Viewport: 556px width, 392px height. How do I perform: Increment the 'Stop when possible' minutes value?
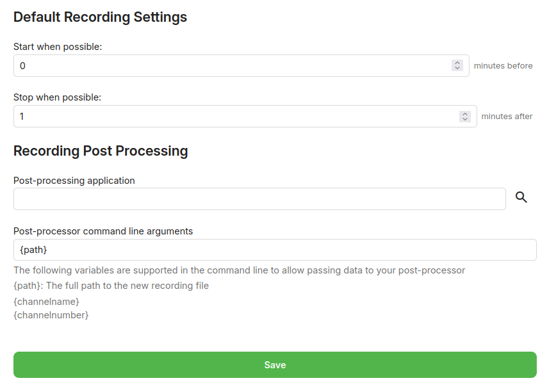465,113
